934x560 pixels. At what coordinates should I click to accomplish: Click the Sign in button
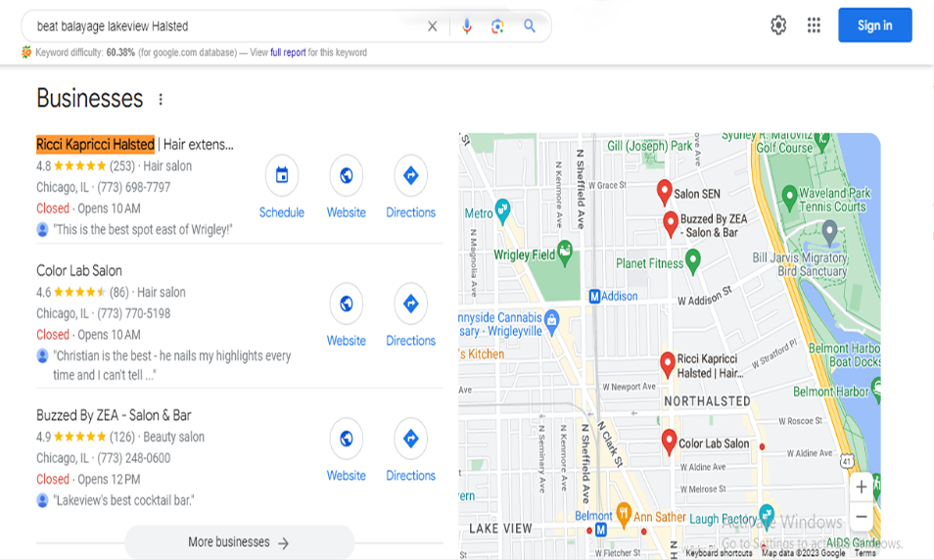pos(874,25)
